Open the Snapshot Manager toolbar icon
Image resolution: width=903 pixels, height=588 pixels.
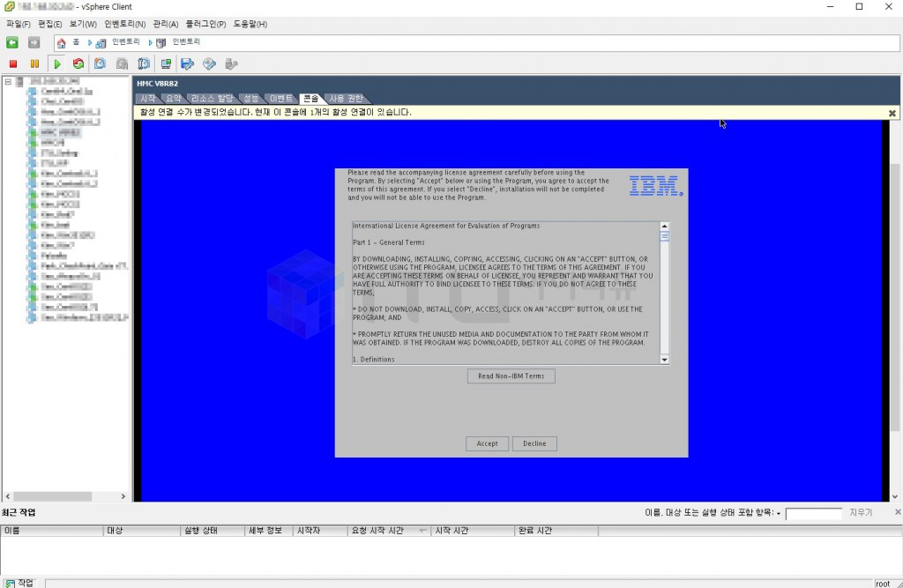[144, 64]
